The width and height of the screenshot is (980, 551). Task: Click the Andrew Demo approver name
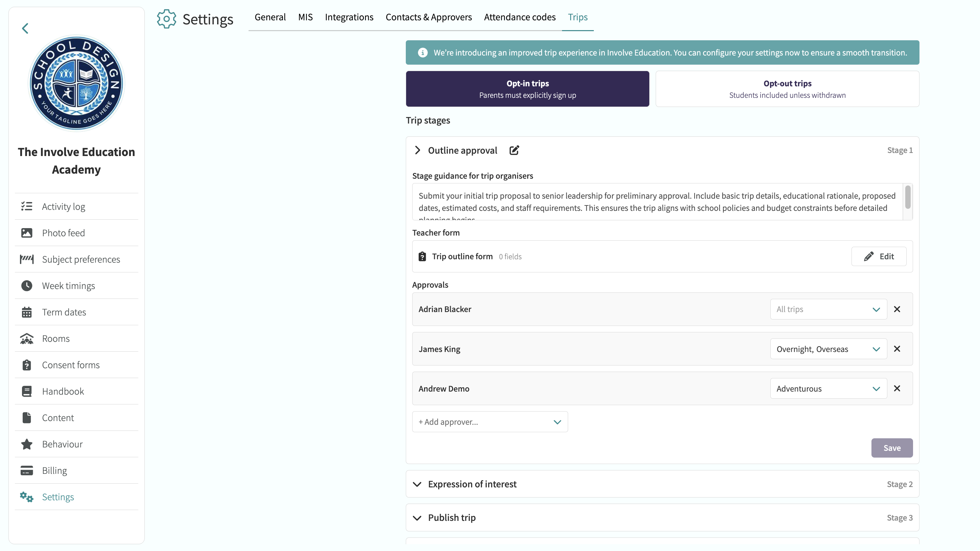444,389
